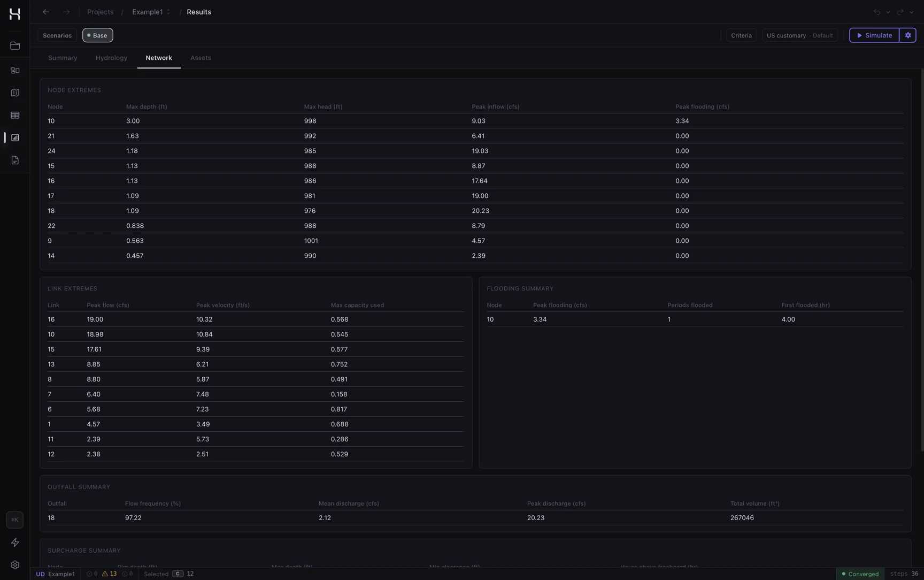Screen dimensions: 924x580
Task: Click outfall mean discharge 2.12
Action: pos(325,518)
